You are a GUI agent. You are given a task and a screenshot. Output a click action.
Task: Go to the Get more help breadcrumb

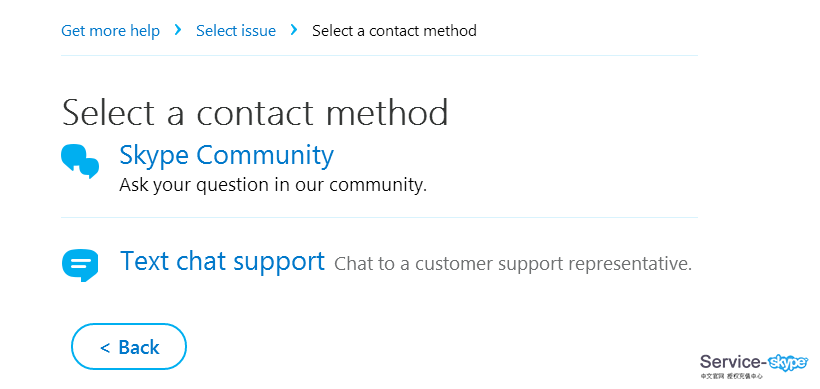tap(110, 31)
